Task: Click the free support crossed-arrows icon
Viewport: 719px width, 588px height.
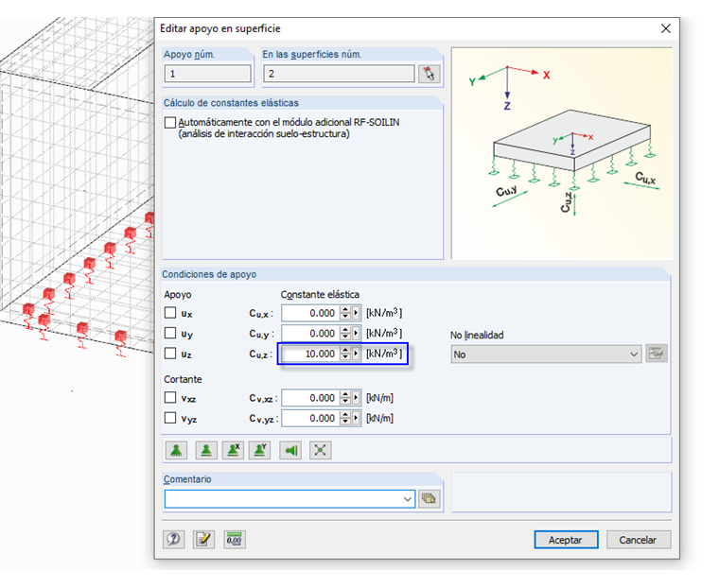Action: pos(320,450)
